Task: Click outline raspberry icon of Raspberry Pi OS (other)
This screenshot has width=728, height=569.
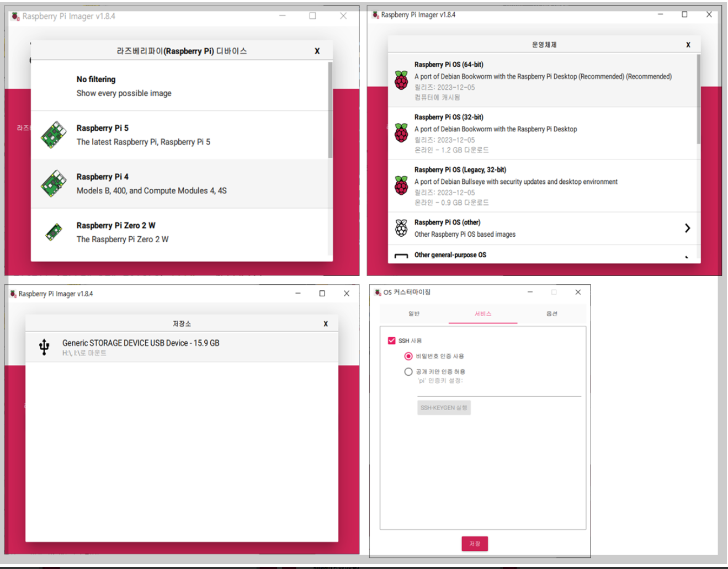Action: 401,228
